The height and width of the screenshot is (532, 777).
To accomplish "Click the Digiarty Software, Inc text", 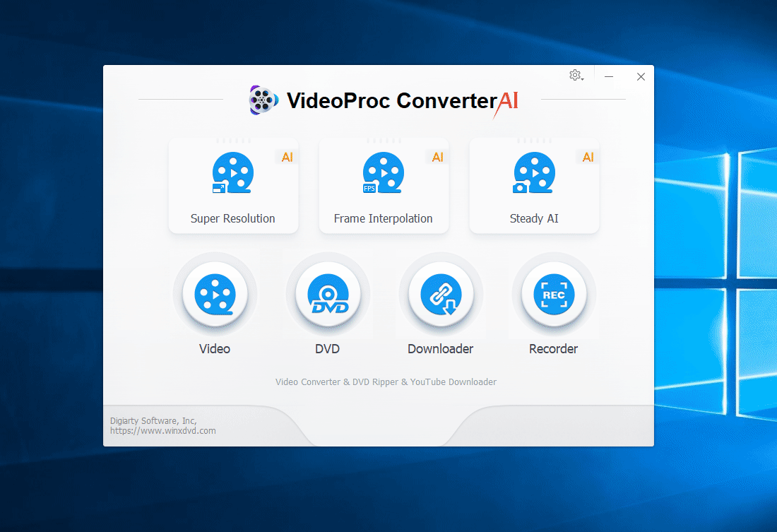I will 153,421.
